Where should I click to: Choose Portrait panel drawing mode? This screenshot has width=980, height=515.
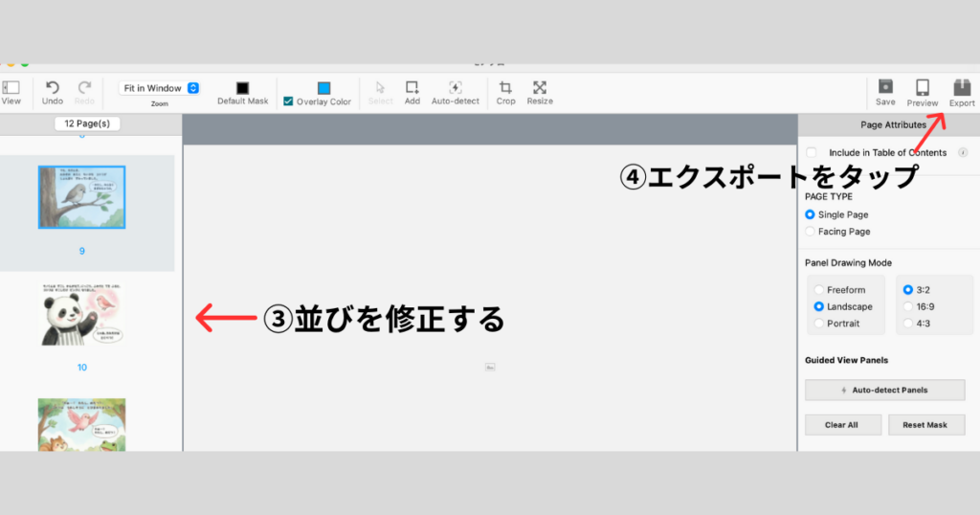(818, 324)
